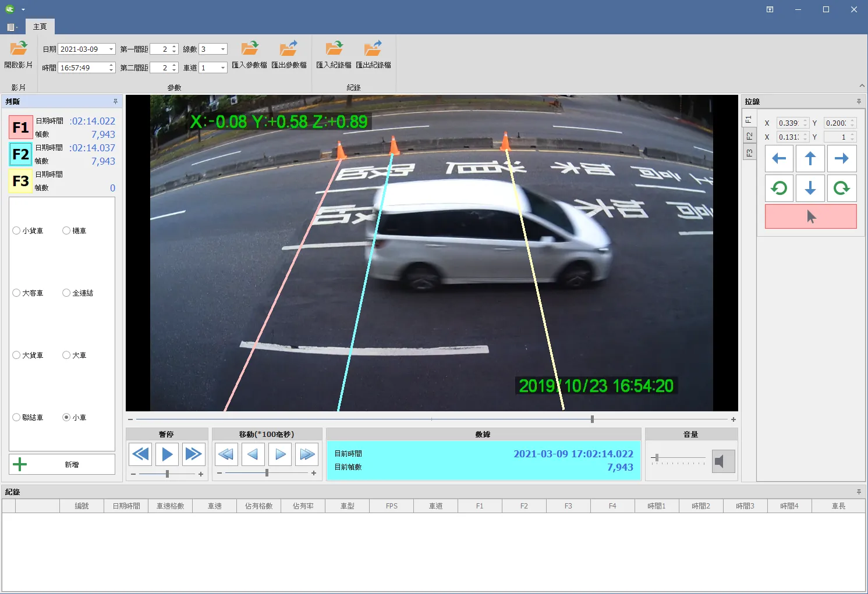Screen dimensions: 868x594
Task: Open the 日期 date dropdown
Action: tap(111, 49)
